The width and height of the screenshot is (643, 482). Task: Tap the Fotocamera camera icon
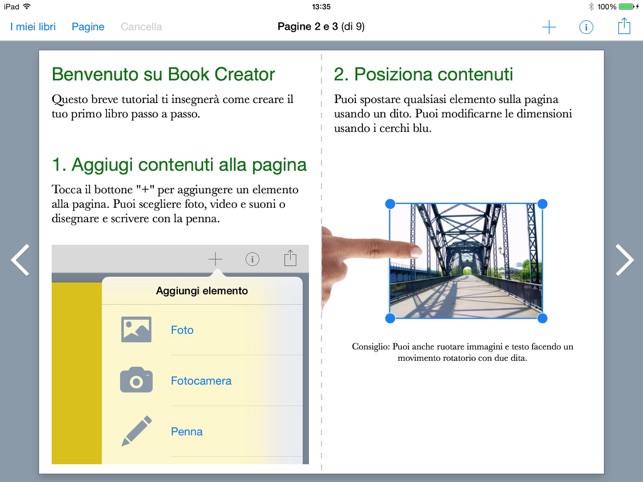[136, 380]
